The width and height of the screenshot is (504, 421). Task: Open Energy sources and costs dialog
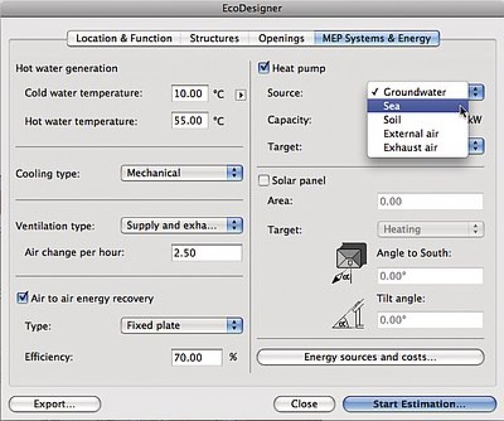click(x=370, y=357)
